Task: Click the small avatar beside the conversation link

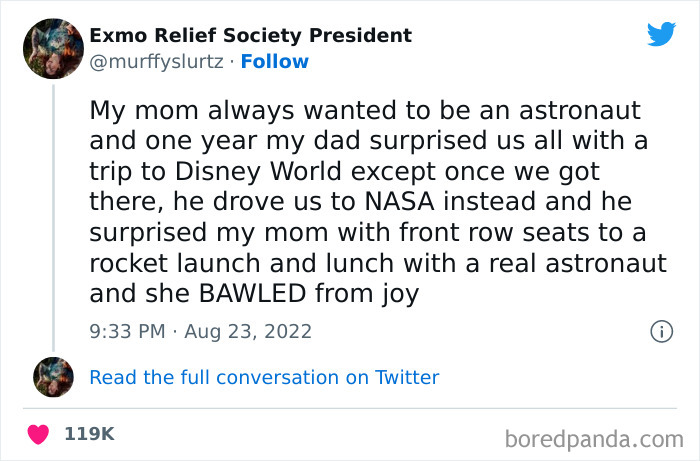Action: 53,377
